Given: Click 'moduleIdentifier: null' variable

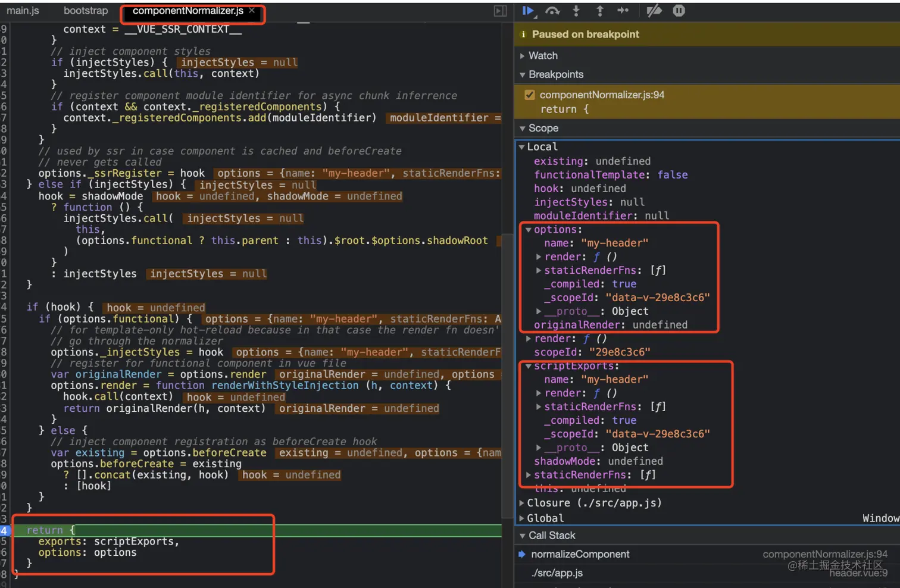Looking at the screenshot, I should point(601,216).
